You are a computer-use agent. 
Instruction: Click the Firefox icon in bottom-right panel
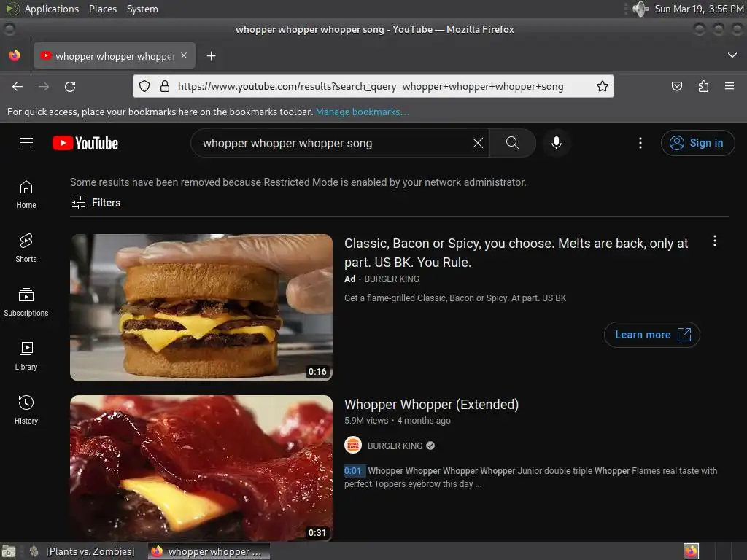691,551
